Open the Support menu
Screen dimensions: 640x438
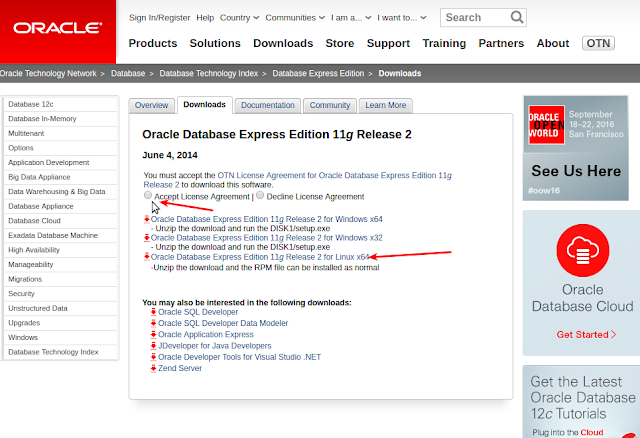click(388, 43)
